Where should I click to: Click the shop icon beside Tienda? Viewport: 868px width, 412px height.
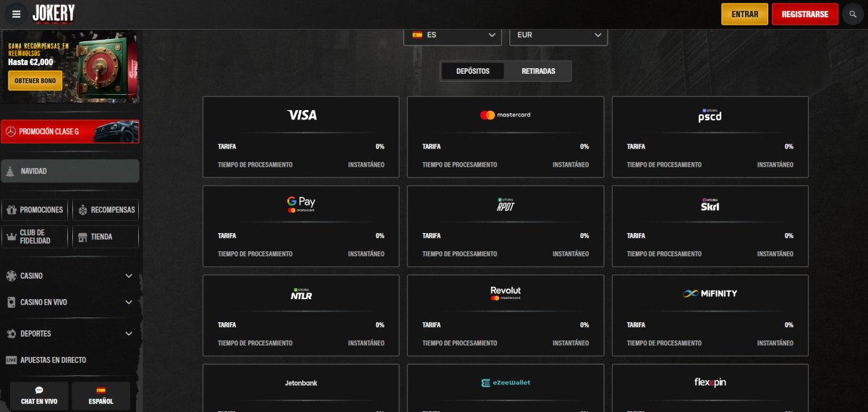pos(83,237)
